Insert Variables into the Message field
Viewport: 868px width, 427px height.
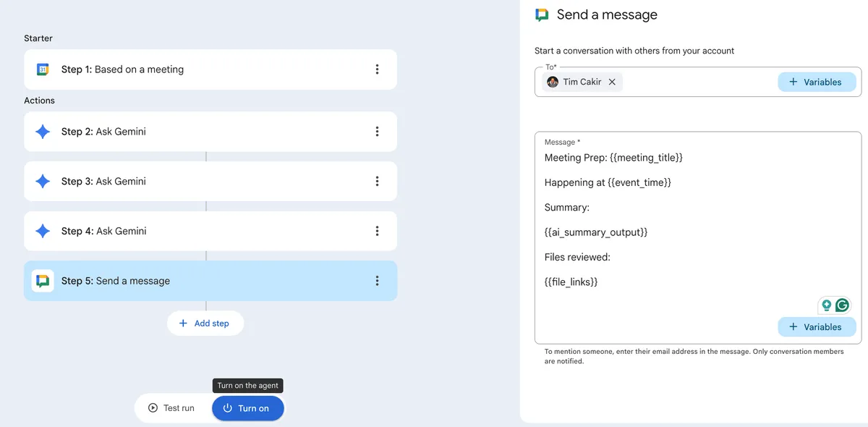click(x=816, y=327)
